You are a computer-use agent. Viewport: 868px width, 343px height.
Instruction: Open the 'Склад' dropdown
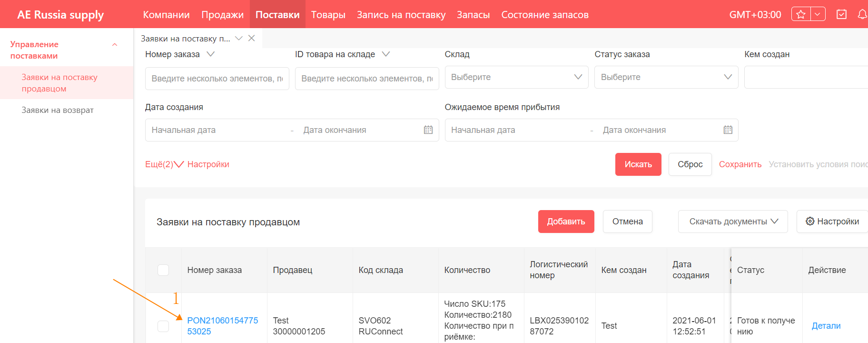coord(516,77)
